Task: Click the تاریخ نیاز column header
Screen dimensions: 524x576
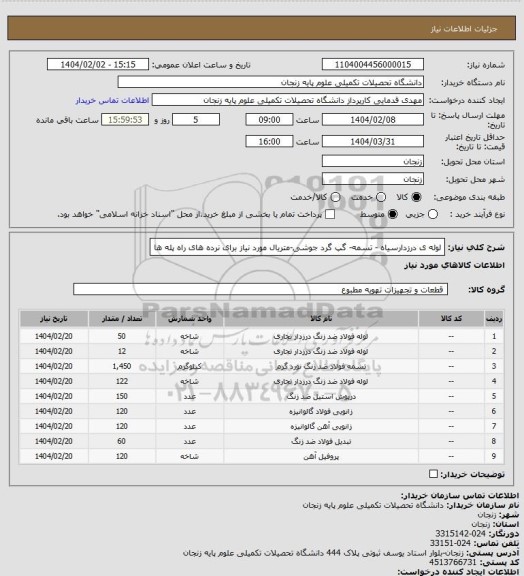Action: click(x=54, y=319)
